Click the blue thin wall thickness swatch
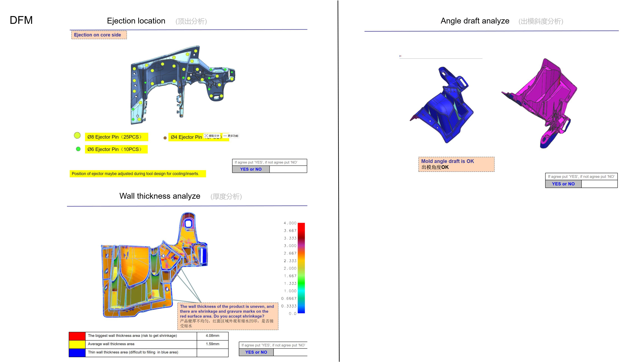 tap(77, 353)
